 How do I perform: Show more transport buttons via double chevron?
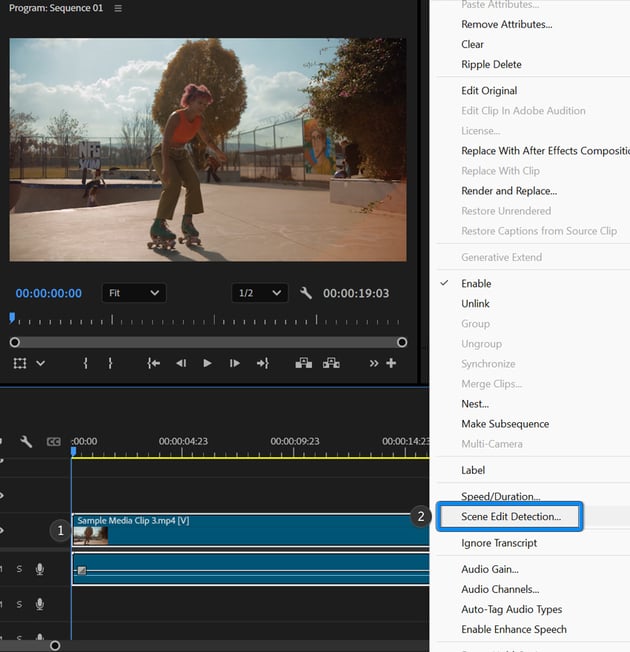[x=373, y=363]
